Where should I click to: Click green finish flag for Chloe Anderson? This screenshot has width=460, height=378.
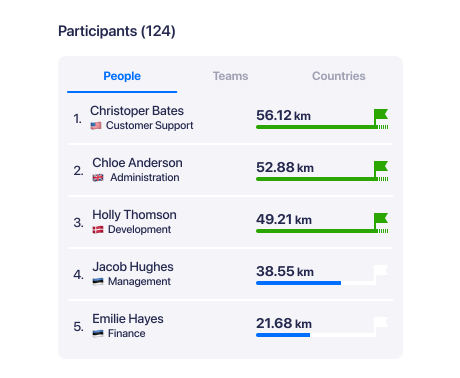coord(381,169)
